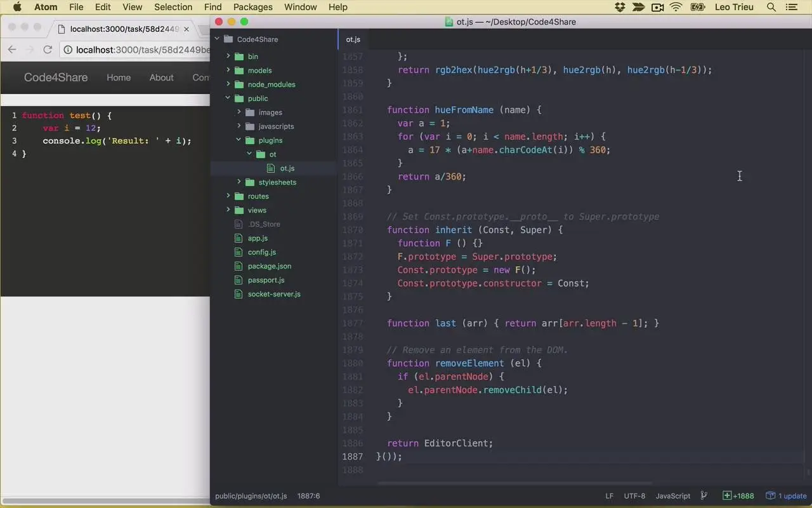Click the UTF-8 encoding selector

(x=634, y=496)
